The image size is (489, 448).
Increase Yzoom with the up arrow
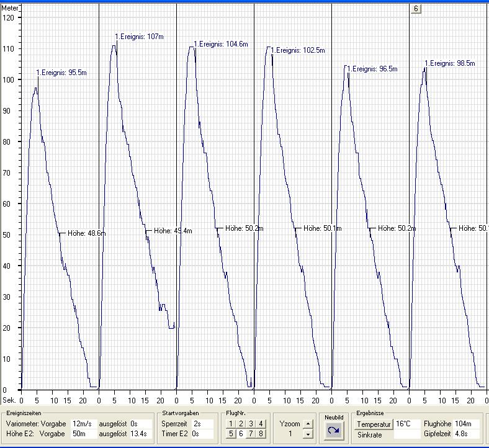(308, 424)
